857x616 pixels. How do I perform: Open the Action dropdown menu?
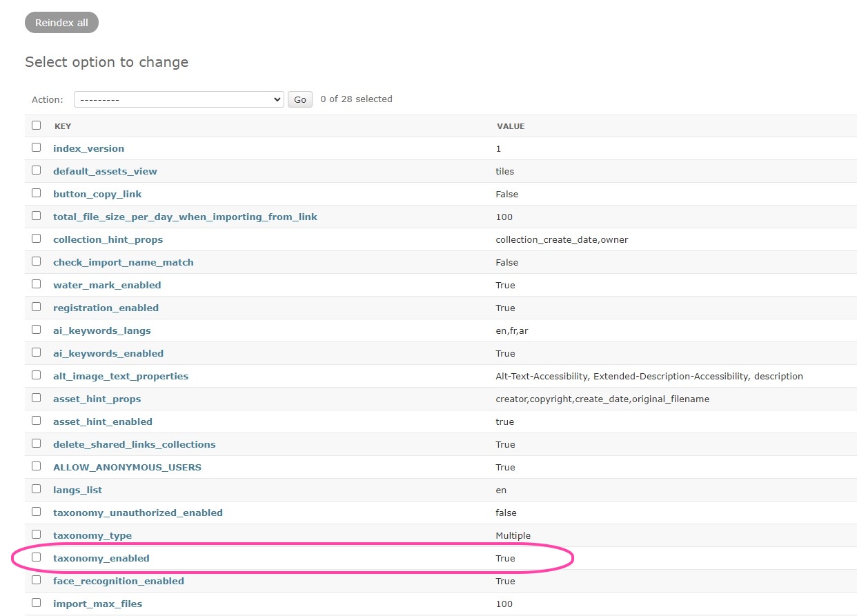(179, 99)
